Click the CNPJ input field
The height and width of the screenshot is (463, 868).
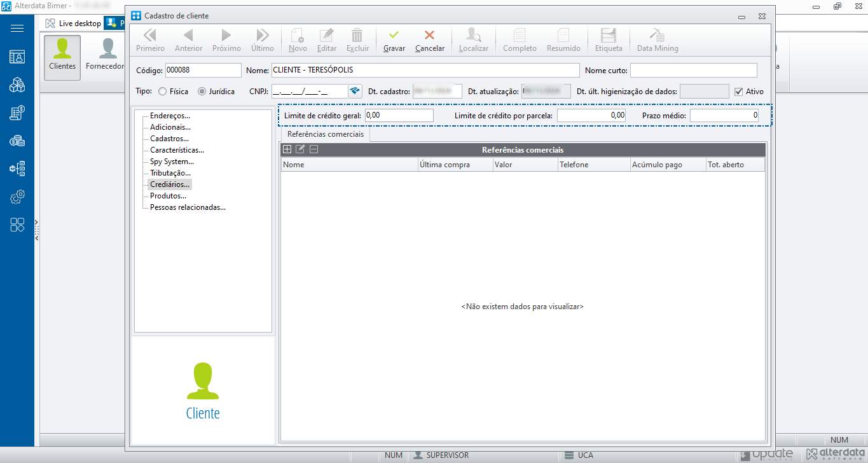310,91
